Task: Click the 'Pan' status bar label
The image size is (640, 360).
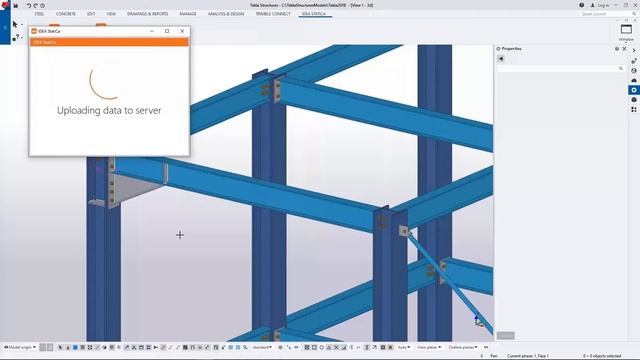Action: click(494, 356)
